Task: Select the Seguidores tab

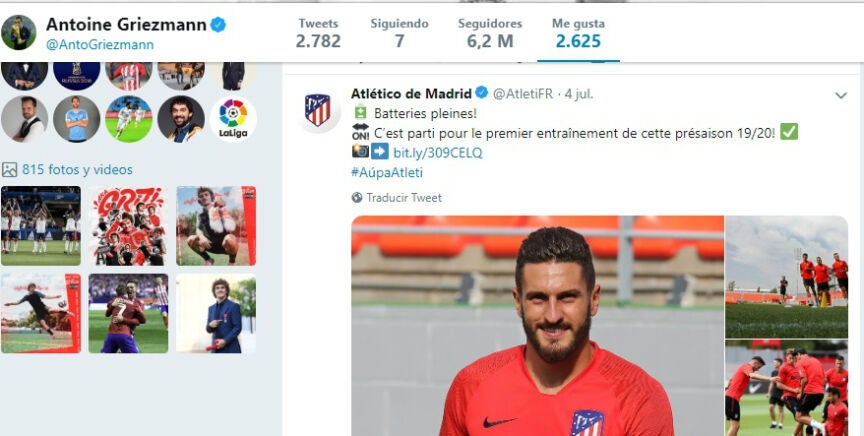Action: coord(490,33)
